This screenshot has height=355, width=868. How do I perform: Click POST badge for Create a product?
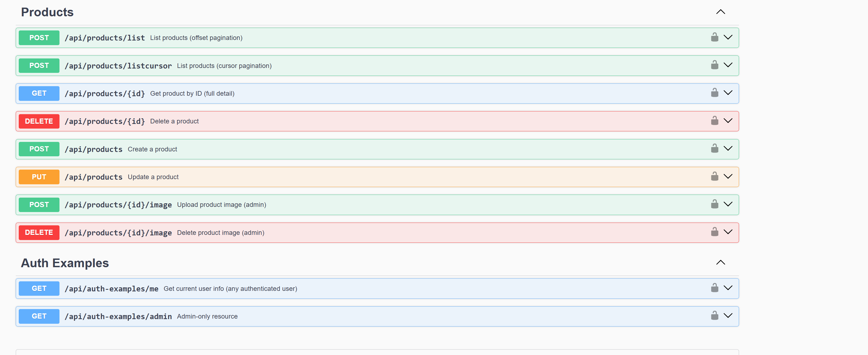tap(39, 149)
